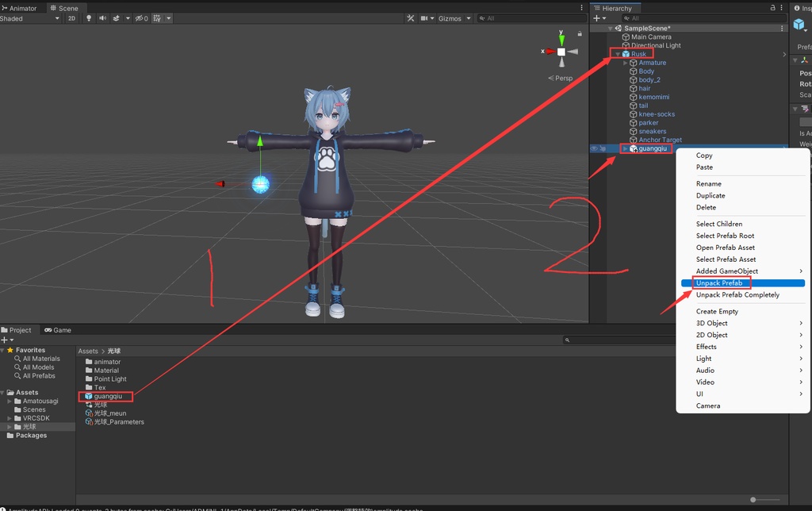Select the guangqiu prefab thumbnail in Project panel

(90, 396)
